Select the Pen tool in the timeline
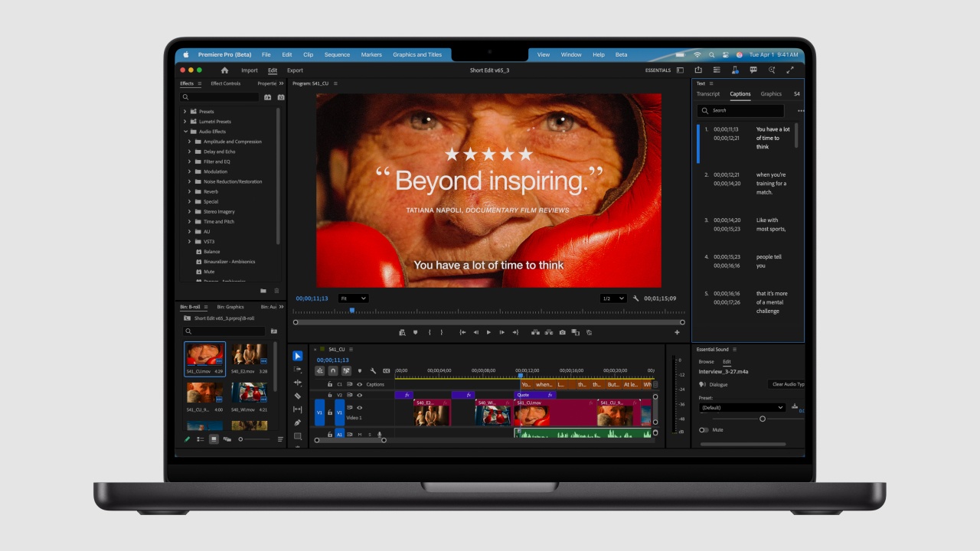Screen dimensions: 980x551 tap(298, 422)
